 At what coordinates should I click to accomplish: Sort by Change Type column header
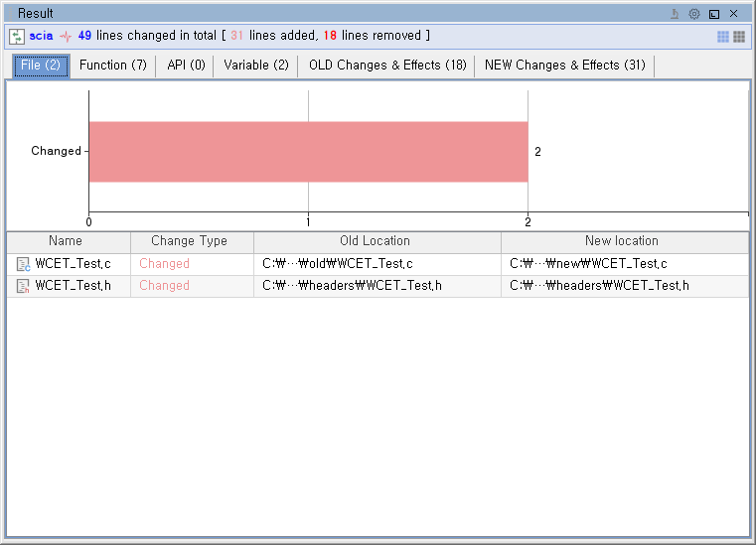point(189,241)
